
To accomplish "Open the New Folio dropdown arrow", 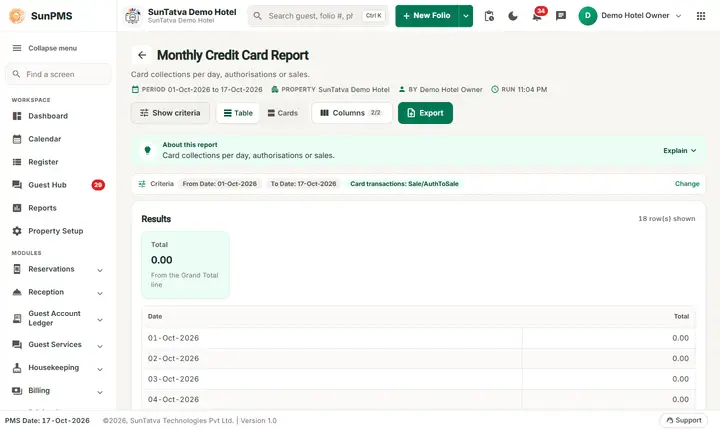I will point(466,16).
